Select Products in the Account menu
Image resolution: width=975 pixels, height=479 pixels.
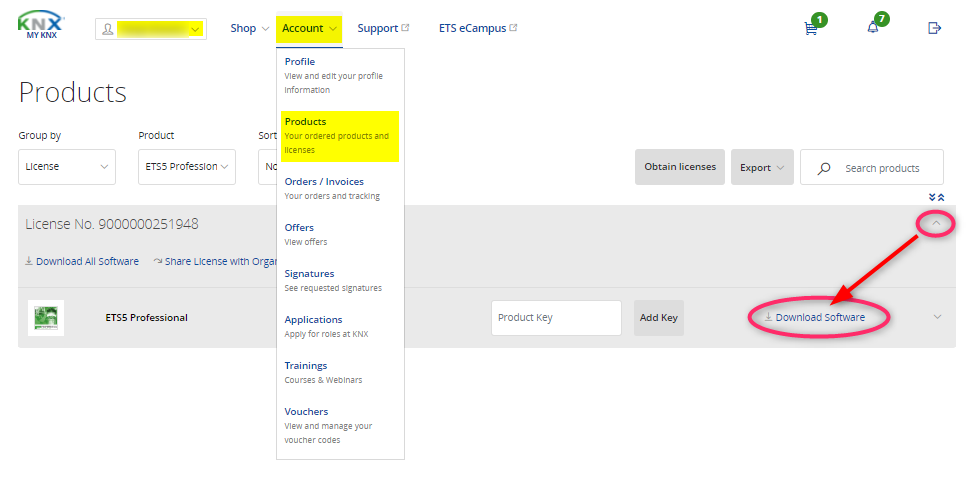tap(340, 136)
